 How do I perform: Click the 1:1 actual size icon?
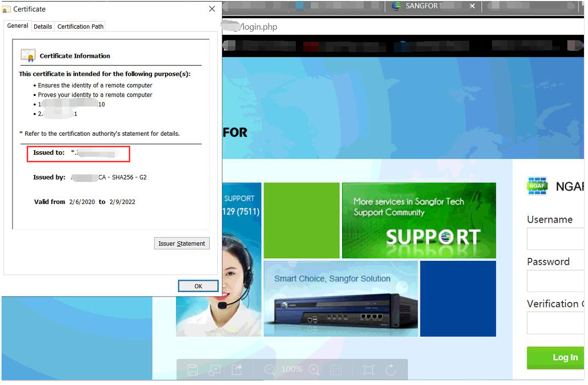click(336, 370)
